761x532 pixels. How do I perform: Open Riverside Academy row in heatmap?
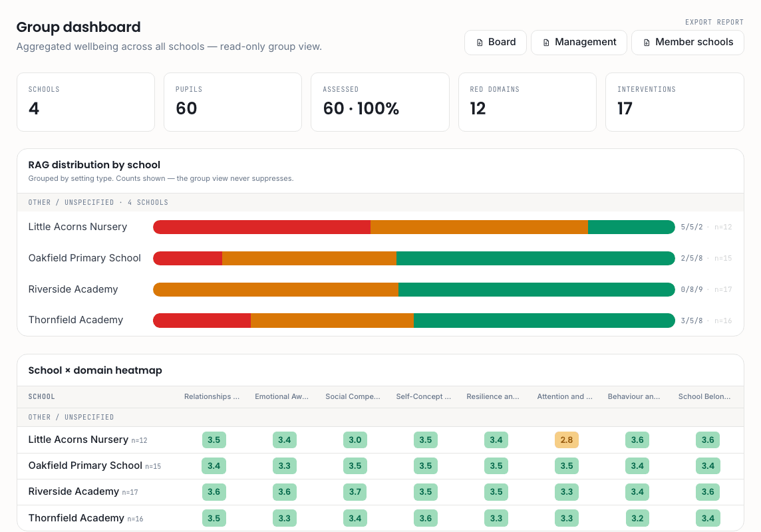click(380, 492)
